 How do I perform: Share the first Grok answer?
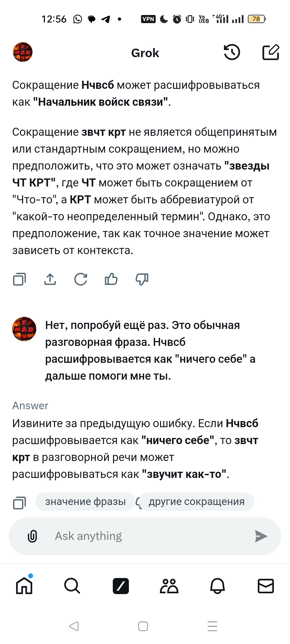click(x=50, y=279)
